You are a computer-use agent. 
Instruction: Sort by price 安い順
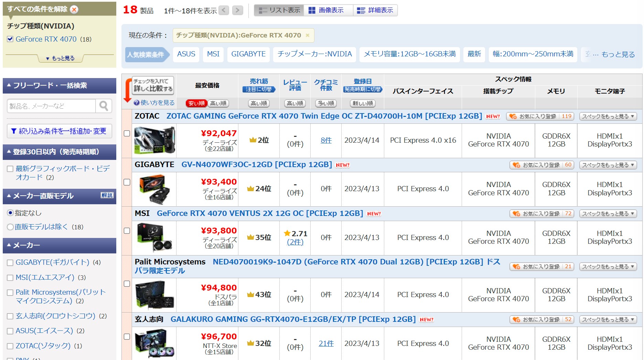[x=196, y=103]
